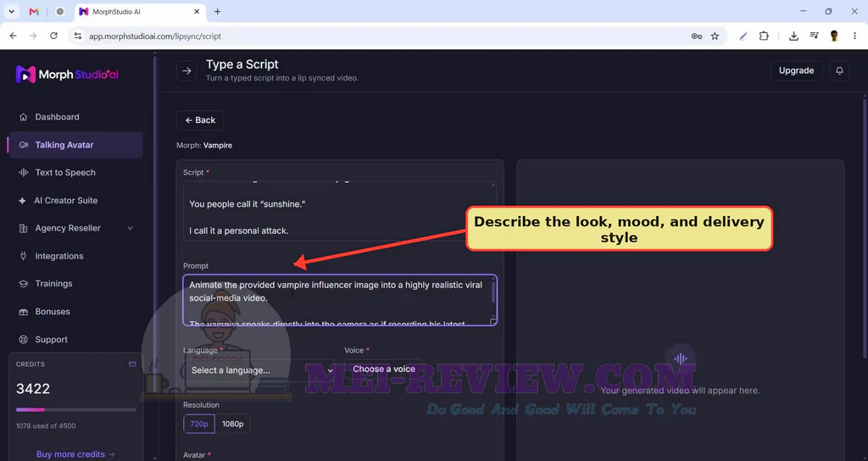Click the site information icon in address bar
868x461 pixels.
78,36
